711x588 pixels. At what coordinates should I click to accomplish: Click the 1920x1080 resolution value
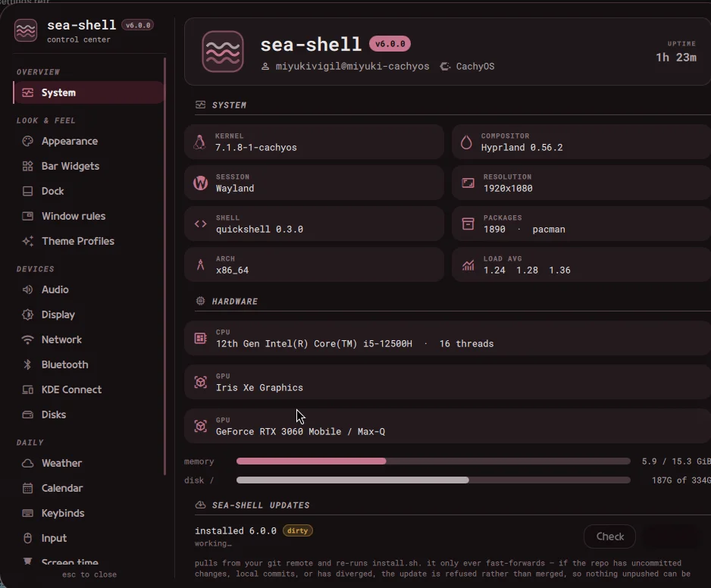tap(508, 188)
